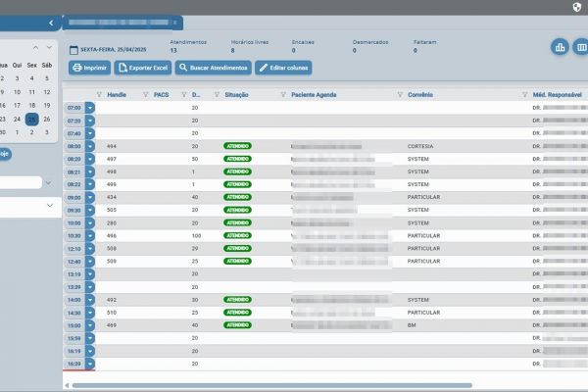
Task: Sort by Handle column header
Action: coord(117,94)
